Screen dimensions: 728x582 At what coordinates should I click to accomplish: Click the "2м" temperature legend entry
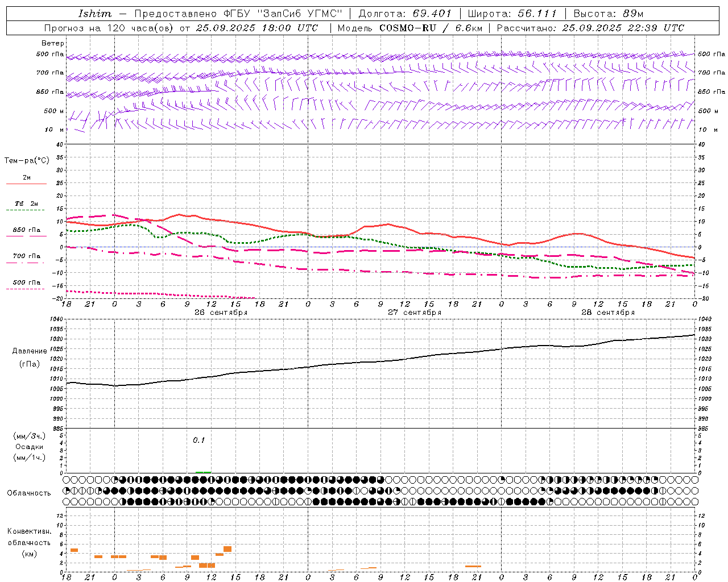[27, 178]
